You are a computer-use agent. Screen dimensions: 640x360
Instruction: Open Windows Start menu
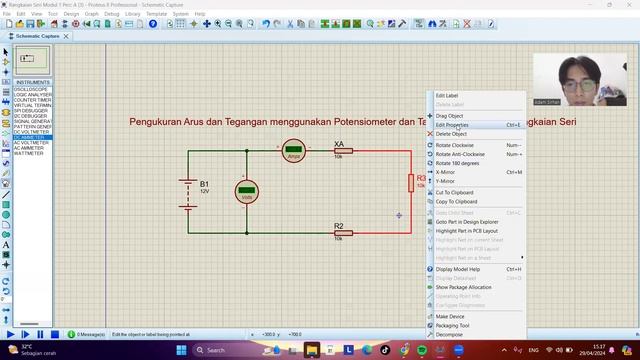181,350
